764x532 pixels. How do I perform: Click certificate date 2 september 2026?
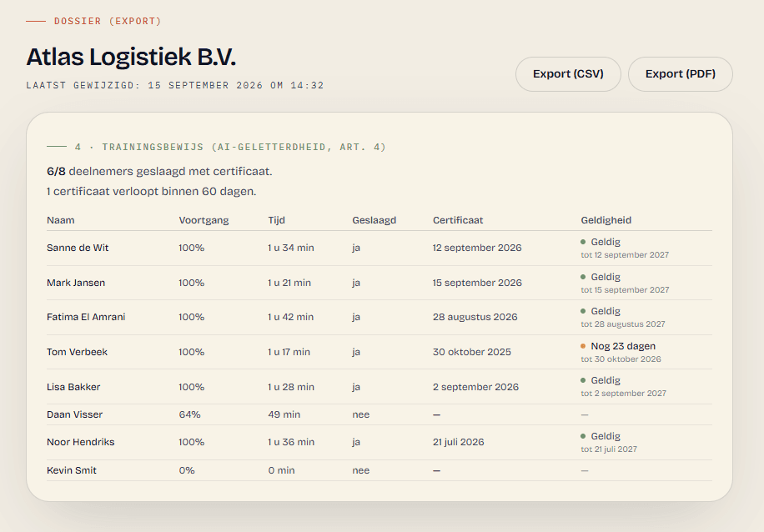(x=475, y=387)
